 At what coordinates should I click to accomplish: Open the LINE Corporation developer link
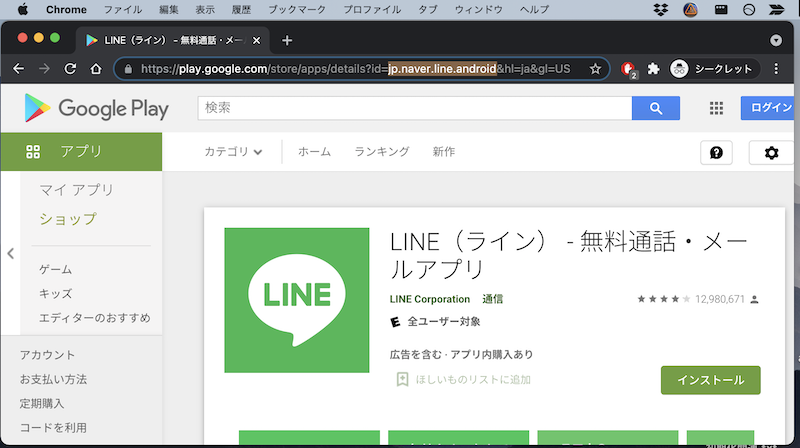pos(429,299)
